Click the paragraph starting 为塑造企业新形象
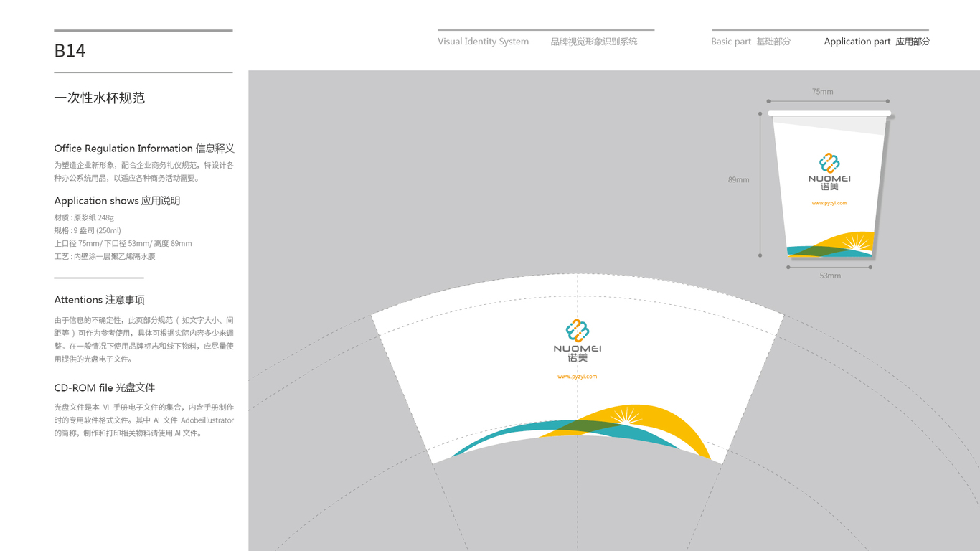This screenshot has height=551, width=980. point(144,172)
